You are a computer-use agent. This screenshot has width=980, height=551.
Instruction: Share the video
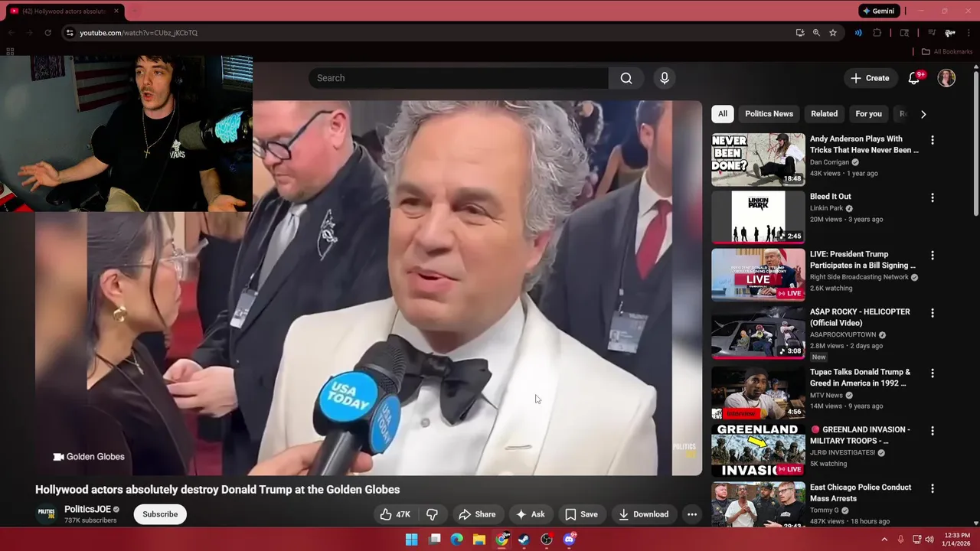click(476, 514)
